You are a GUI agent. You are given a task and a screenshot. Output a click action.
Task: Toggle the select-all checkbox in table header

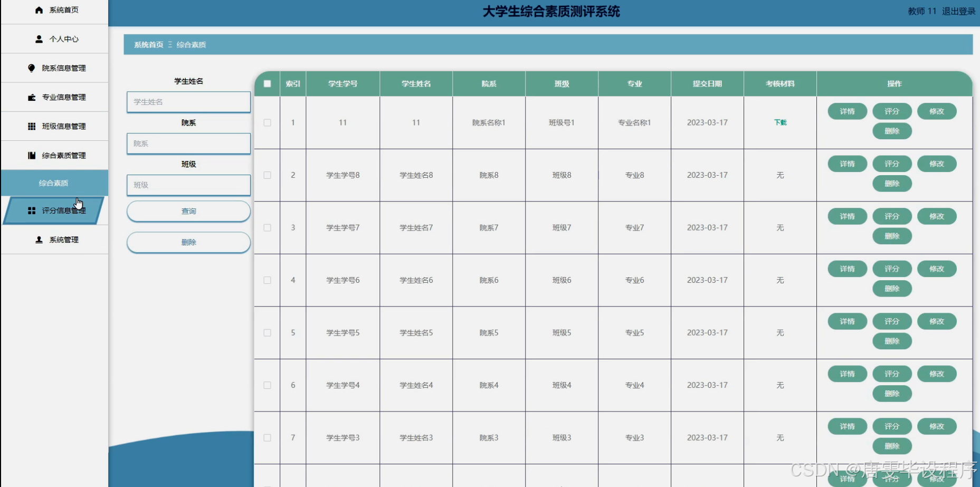pyautogui.click(x=268, y=84)
